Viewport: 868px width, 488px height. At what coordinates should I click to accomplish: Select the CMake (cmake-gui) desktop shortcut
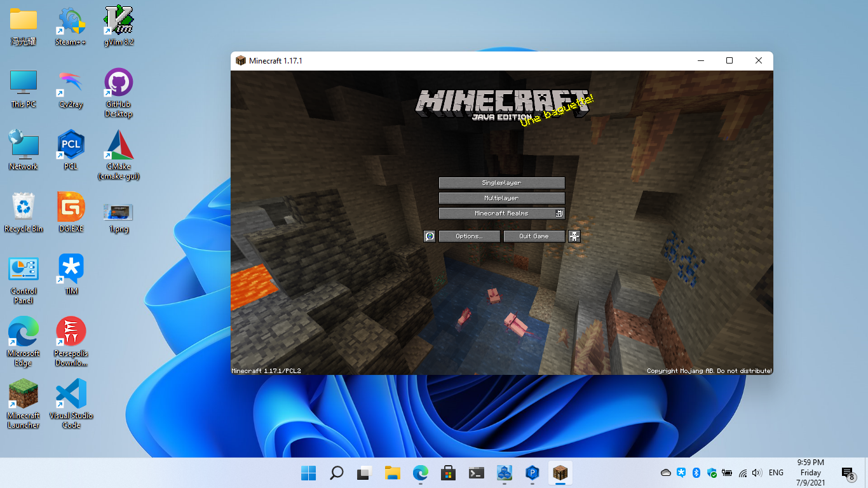(x=118, y=156)
